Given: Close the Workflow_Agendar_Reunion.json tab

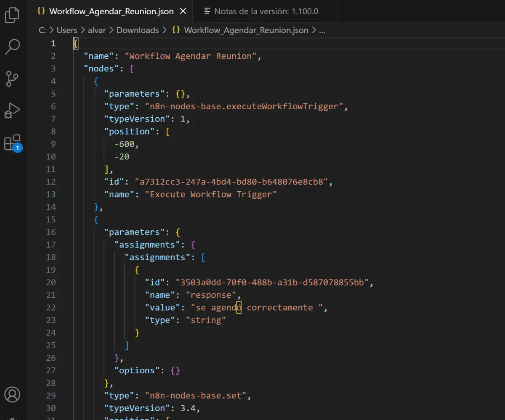Looking at the screenshot, I should pos(183,11).
